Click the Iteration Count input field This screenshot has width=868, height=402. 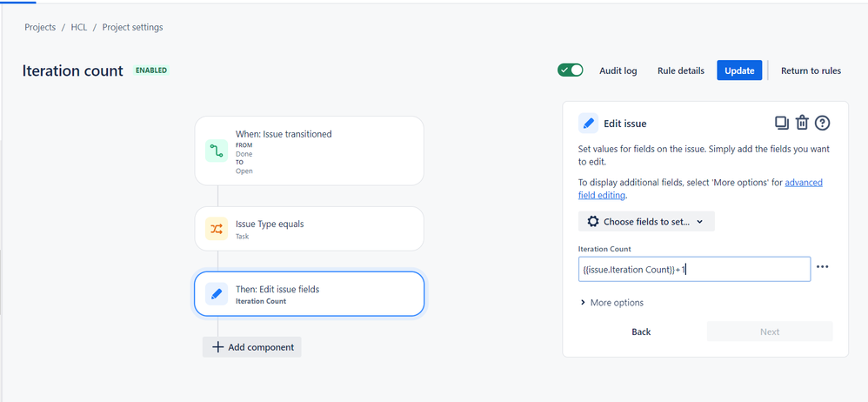[x=694, y=269]
